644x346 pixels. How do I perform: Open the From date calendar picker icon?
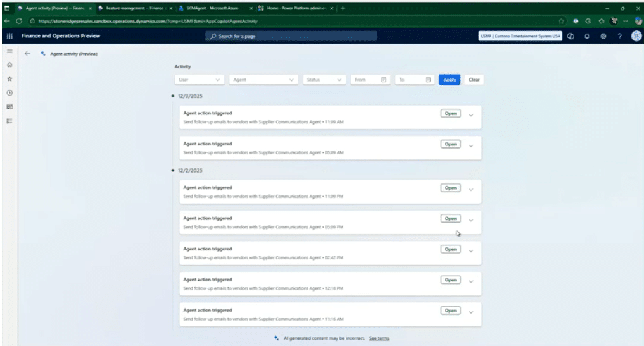(384, 80)
